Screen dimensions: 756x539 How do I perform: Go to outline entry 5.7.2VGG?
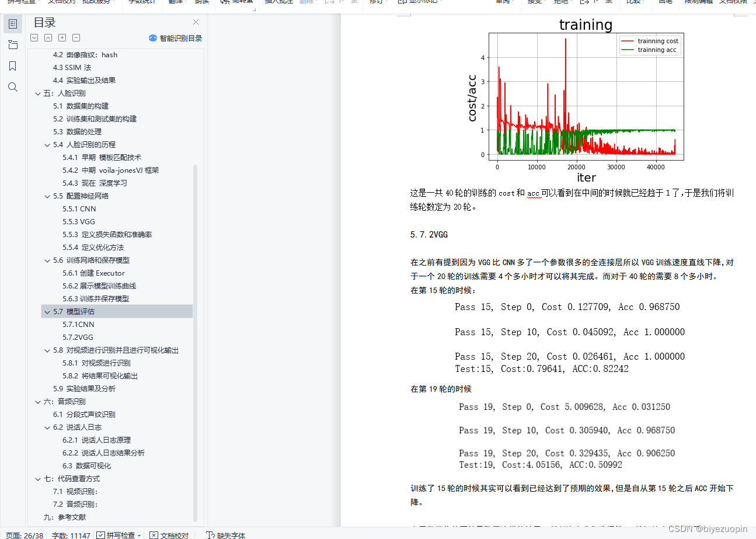[x=78, y=338]
